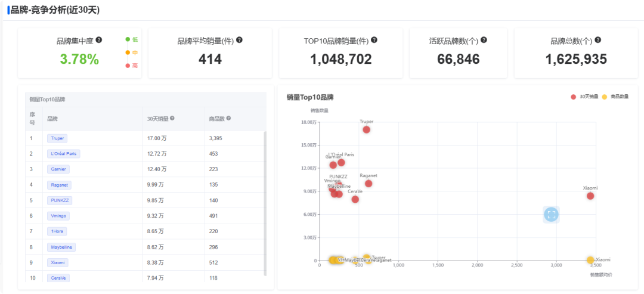This screenshot has width=644, height=294.
Task: Click help icon beside 活跃品牌数(个)
Action: pyautogui.click(x=484, y=40)
